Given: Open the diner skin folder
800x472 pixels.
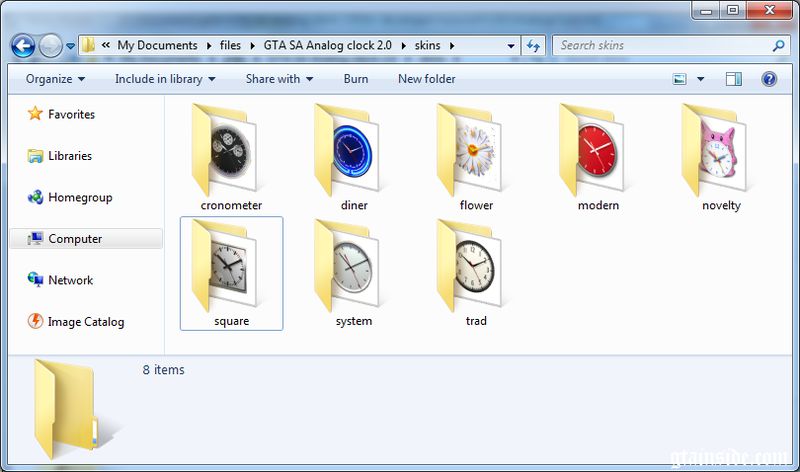Looking at the screenshot, I should [x=354, y=157].
